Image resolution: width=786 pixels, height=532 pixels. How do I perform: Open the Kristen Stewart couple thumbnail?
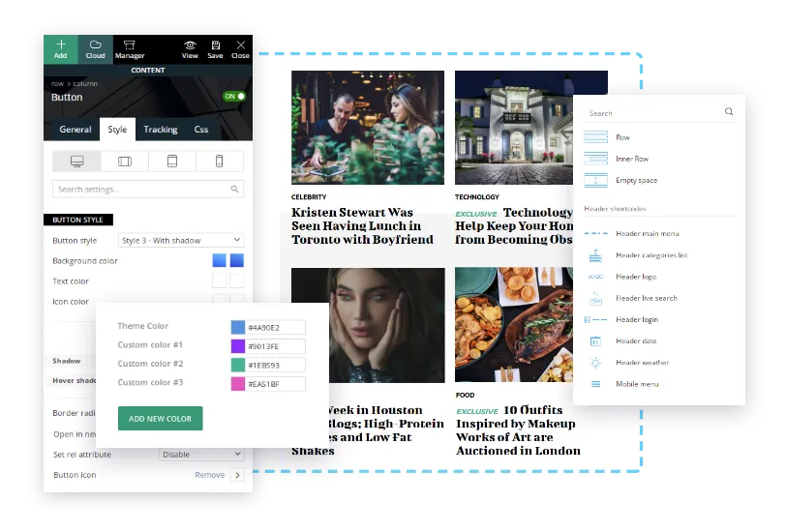(368, 128)
